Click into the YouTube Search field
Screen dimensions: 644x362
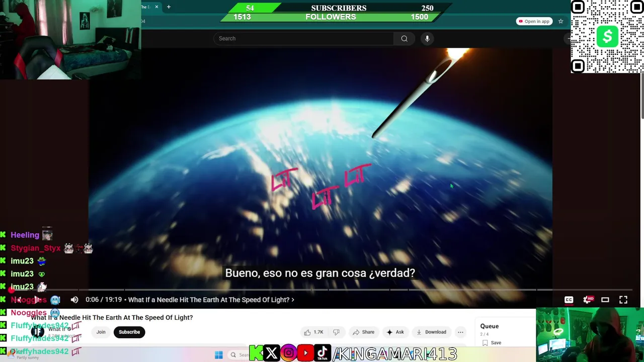tap(304, 39)
